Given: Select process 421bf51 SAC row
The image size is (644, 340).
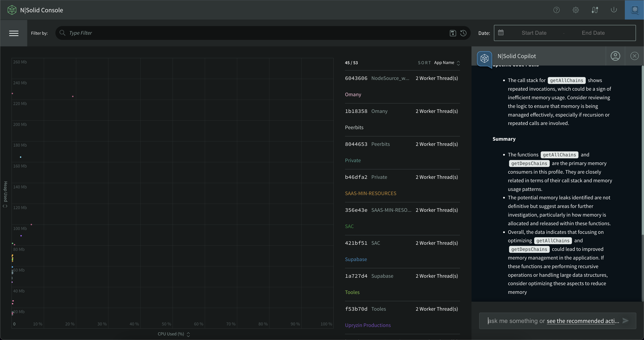Looking at the screenshot, I should click(402, 243).
